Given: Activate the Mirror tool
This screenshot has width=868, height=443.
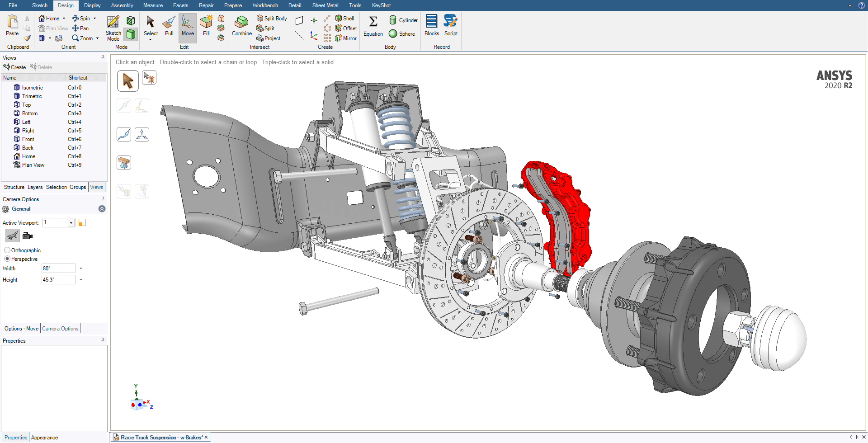Looking at the screenshot, I should point(346,38).
